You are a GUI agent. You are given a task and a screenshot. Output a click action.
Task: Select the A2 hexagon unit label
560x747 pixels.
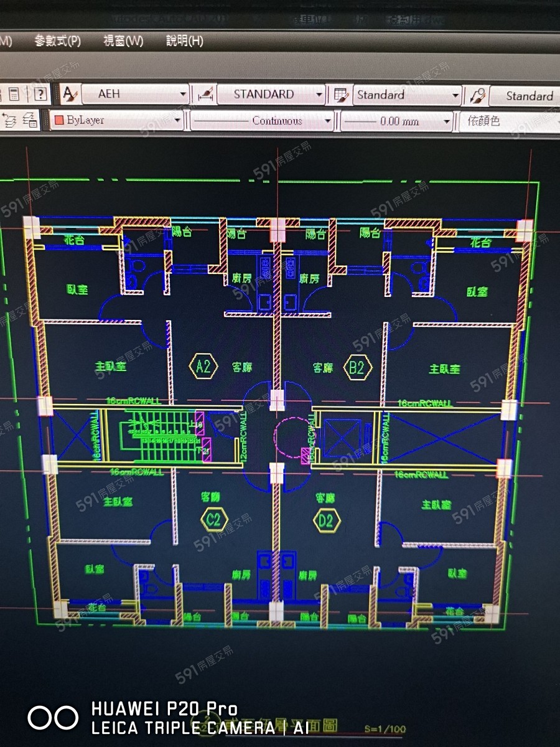pos(203,366)
